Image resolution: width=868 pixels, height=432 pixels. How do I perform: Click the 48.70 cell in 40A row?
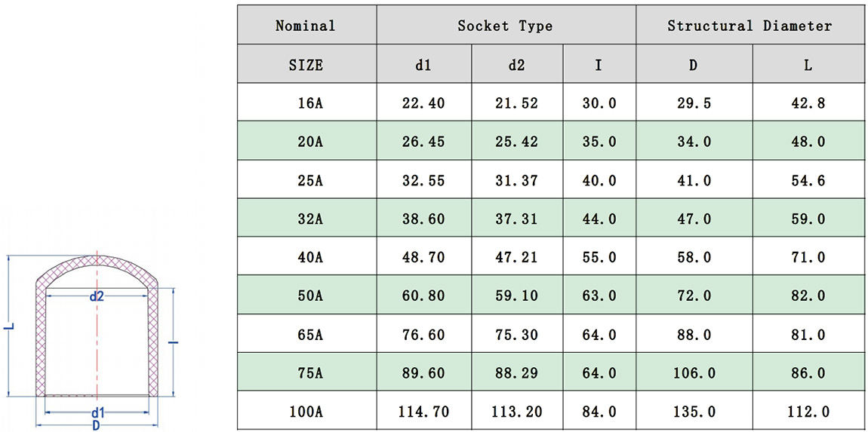click(423, 257)
